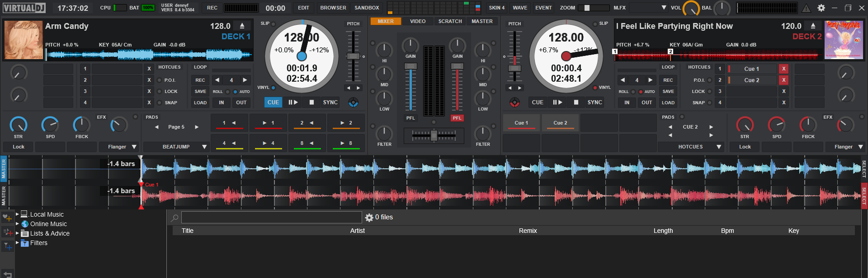The height and width of the screenshot is (278, 868).
Task: Double the Deck 2 loop size
Action: [650, 80]
